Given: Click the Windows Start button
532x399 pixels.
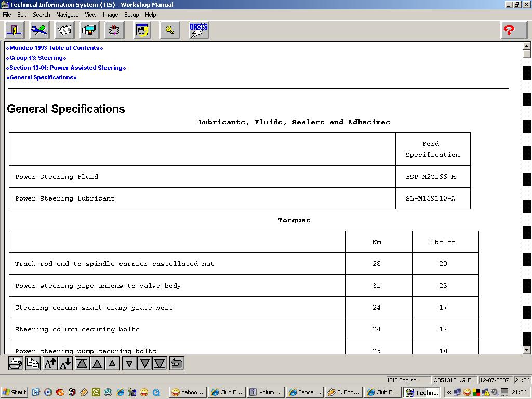Looking at the screenshot, I should click(14, 392).
